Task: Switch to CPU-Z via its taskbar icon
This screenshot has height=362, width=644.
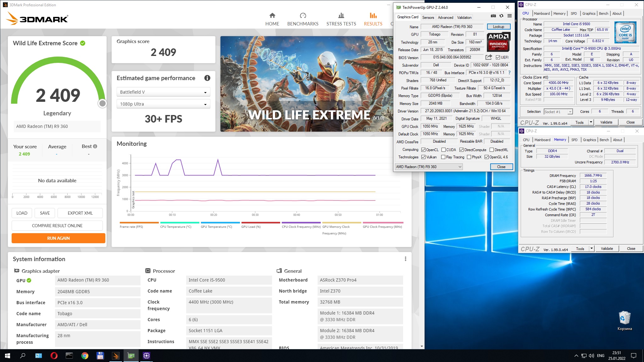Action: coord(147,356)
